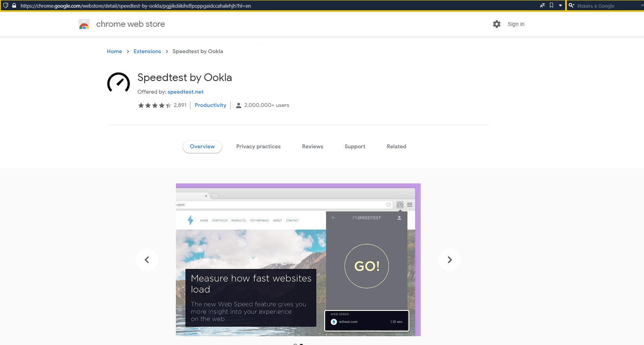Open the address bar history dropdown arrow
Image resolution: width=644 pixels, height=345 pixels.
pyautogui.click(x=560, y=6)
